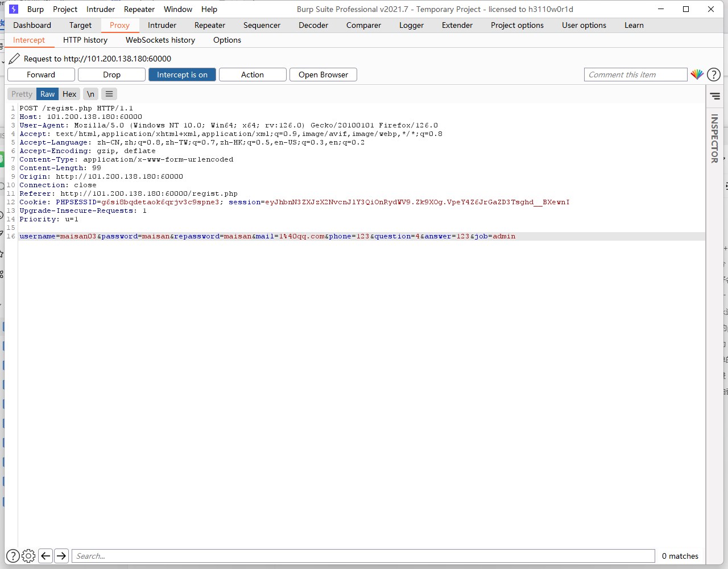Switch to the Extender tab

pyautogui.click(x=457, y=25)
